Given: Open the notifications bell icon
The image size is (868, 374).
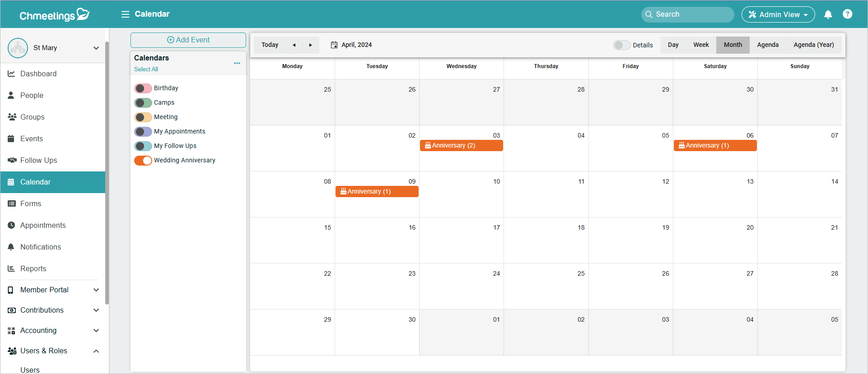Looking at the screenshot, I should click(x=828, y=14).
